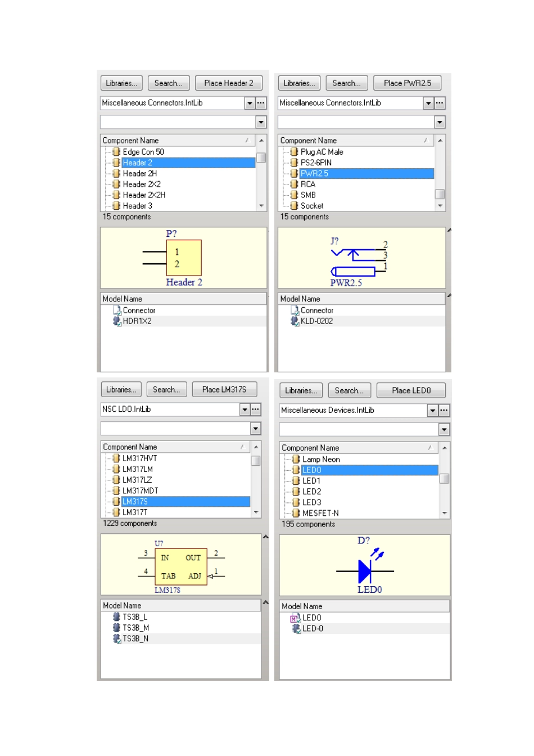Image resolution: width=534 pixels, height=756 pixels.
Task: Click the Header 2 symbol preview
Action: tap(183, 258)
